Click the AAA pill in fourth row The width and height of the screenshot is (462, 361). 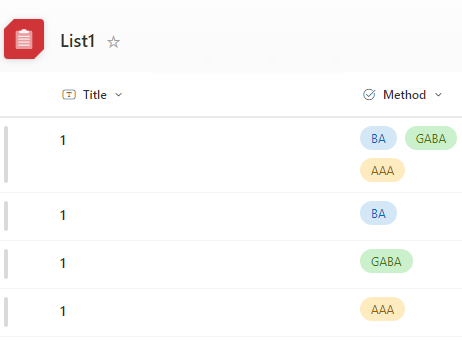pyautogui.click(x=382, y=309)
